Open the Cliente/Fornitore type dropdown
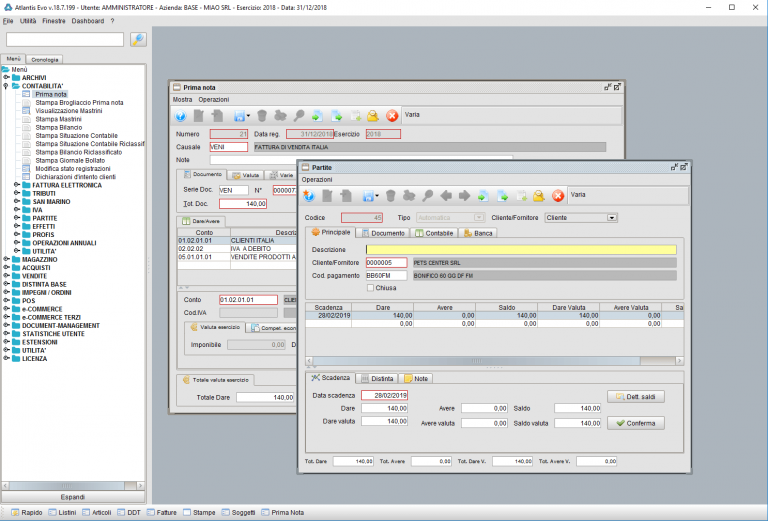Screen dimensions: 768x521 610,217
